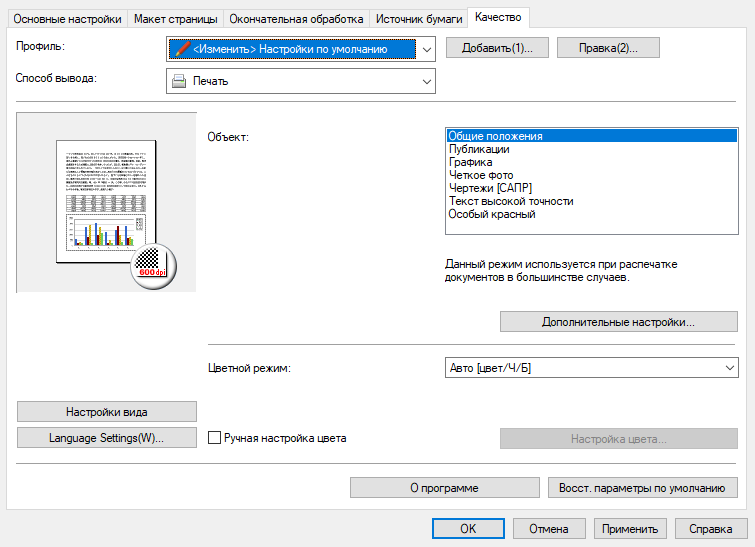Viewport: 755px width, 547px height.
Task: Go to the Окончательная обработка tab
Action: (x=296, y=19)
